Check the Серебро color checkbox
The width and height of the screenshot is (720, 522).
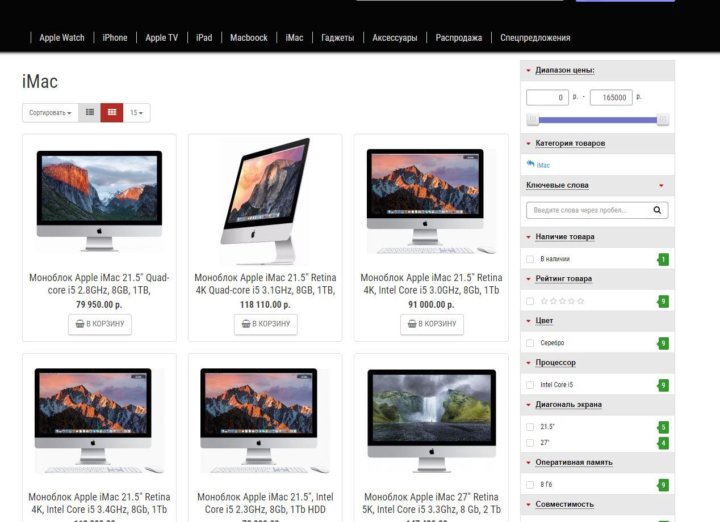tap(530, 343)
